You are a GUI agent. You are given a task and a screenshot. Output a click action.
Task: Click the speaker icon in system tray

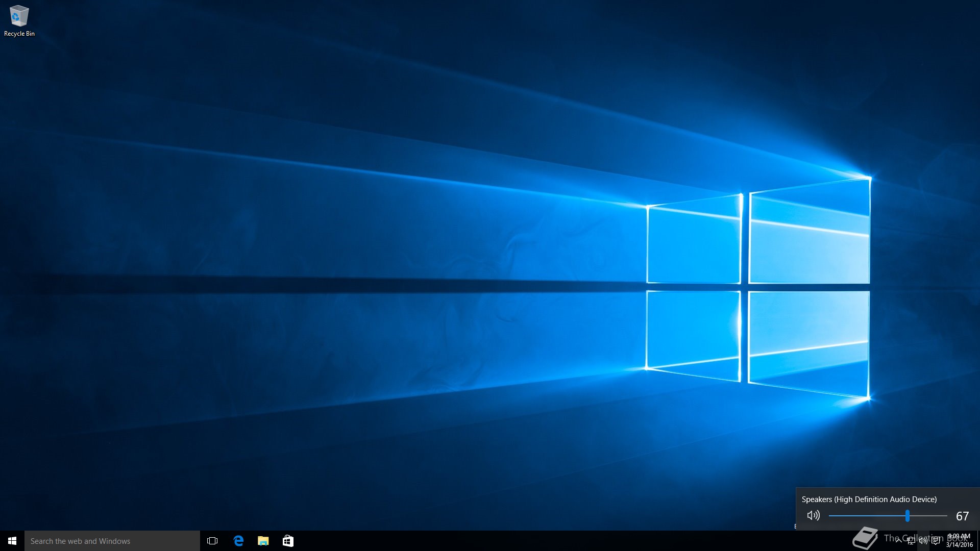tap(923, 541)
